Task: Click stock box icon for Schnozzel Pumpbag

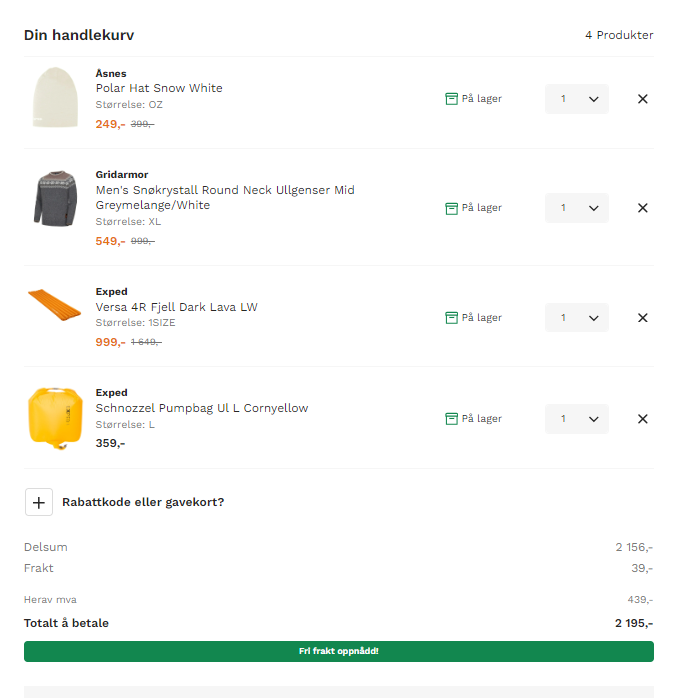Action: [x=451, y=419]
